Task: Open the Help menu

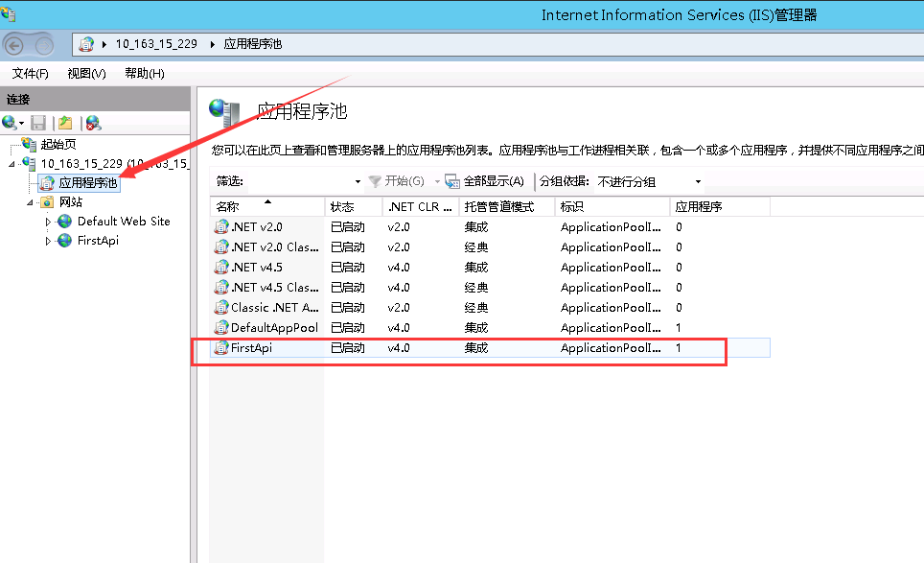Action: [x=145, y=74]
